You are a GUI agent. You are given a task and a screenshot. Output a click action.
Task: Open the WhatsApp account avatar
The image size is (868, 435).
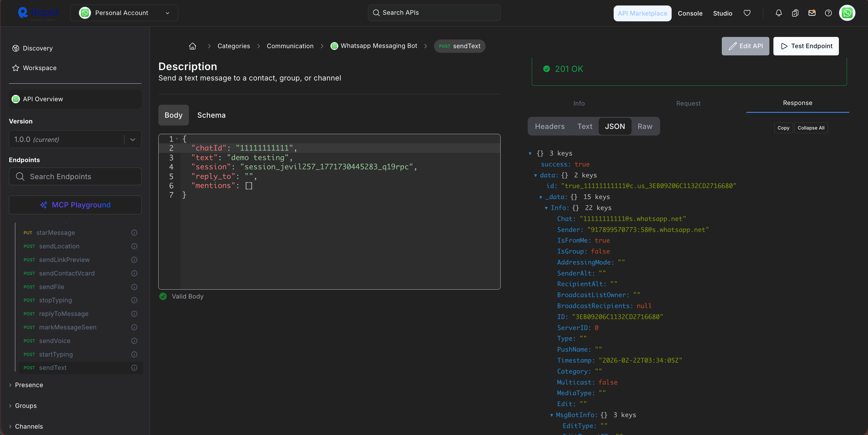[847, 13]
